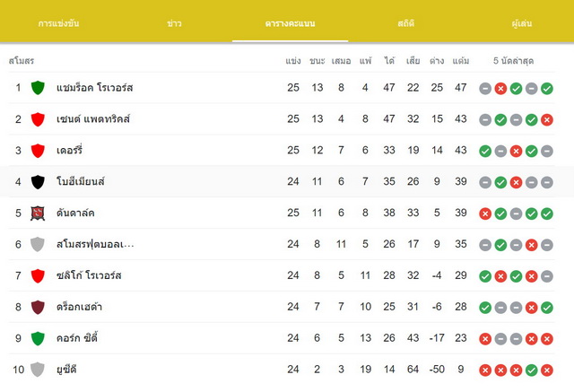574x392 pixels.
Task: Click the black Bohemians shield crest
Action: click(38, 182)
